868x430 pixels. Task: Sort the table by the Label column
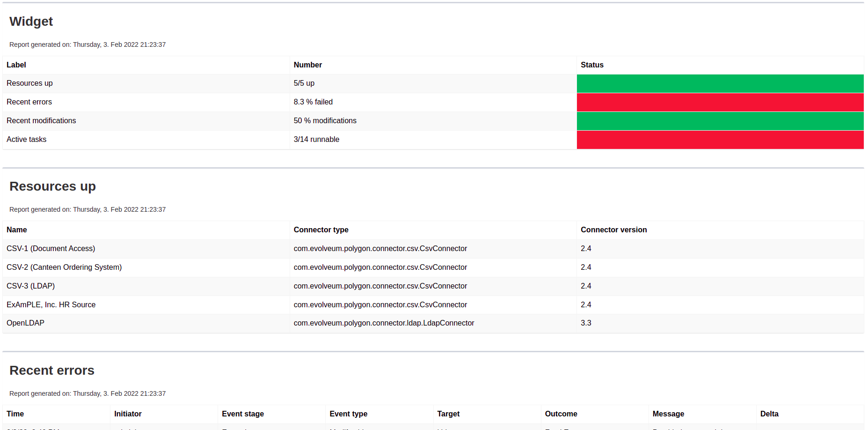[x=16, y=65]
